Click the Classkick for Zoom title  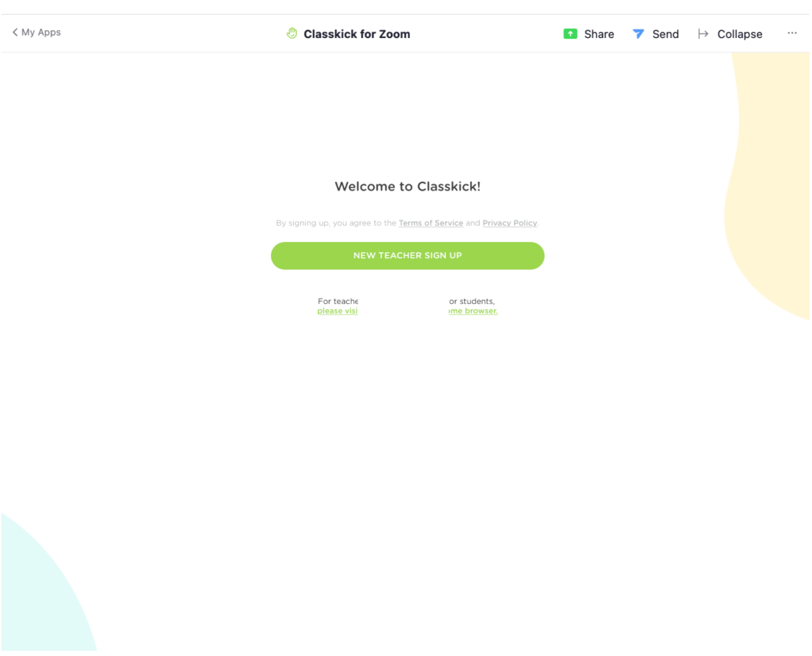pyautogui.click(x=357, y=34)
